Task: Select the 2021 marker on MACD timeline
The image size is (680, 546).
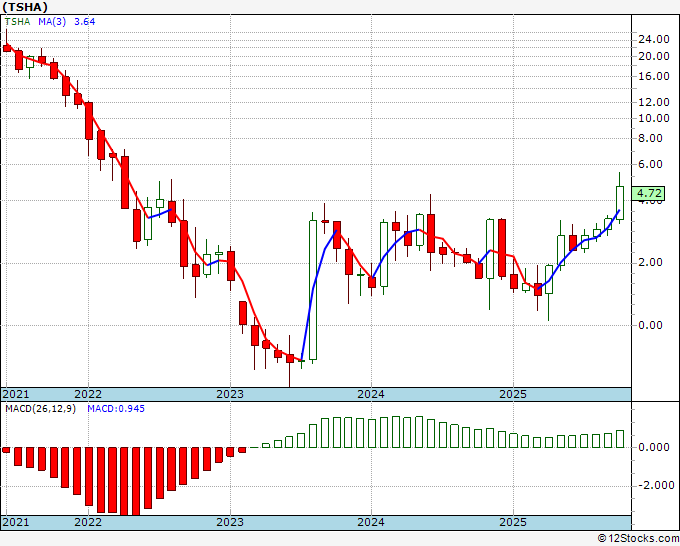Action: (x=16, y=522)
